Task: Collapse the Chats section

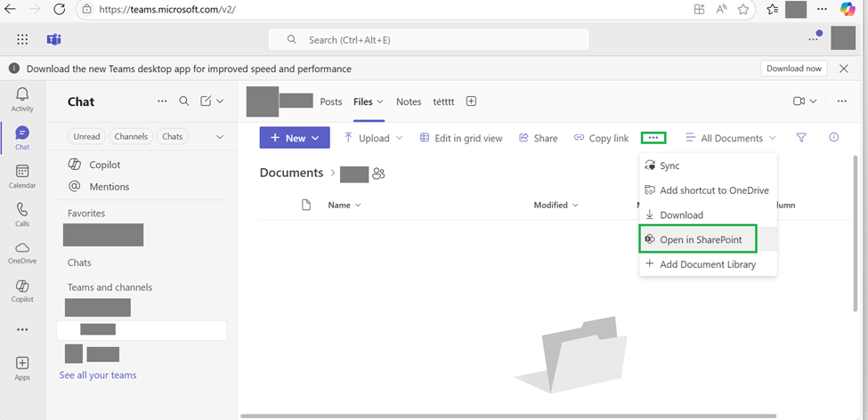Action: pyautogui.click(x=79, y=262)
